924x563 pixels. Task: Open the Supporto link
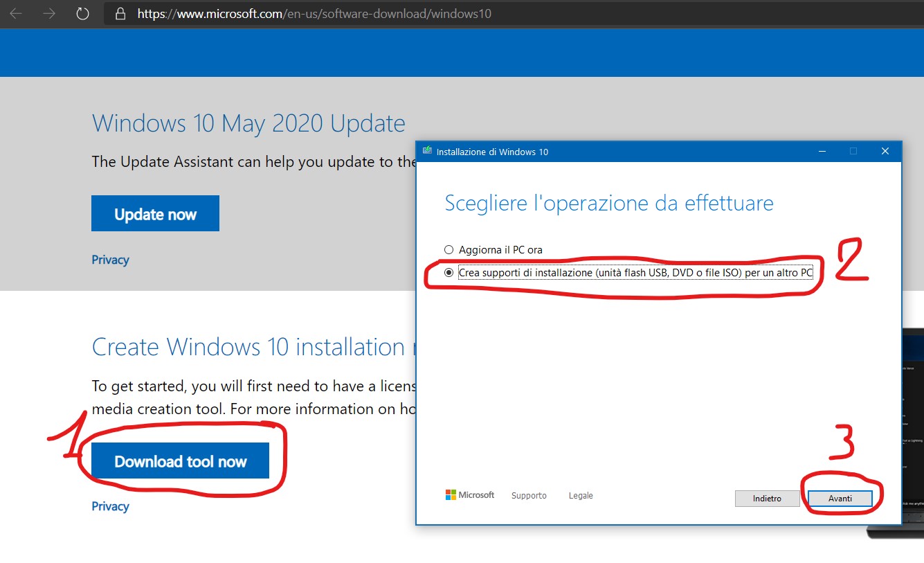529,496
